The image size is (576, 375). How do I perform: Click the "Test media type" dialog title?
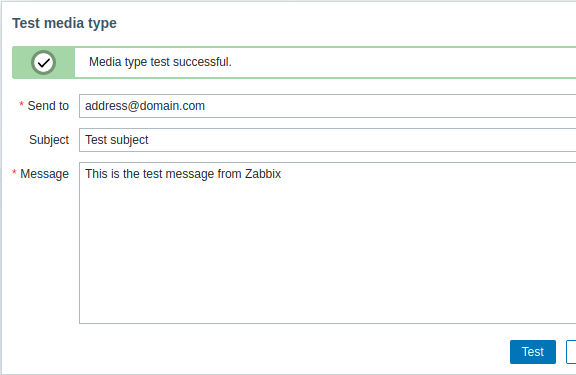click(x=64, y=23)
